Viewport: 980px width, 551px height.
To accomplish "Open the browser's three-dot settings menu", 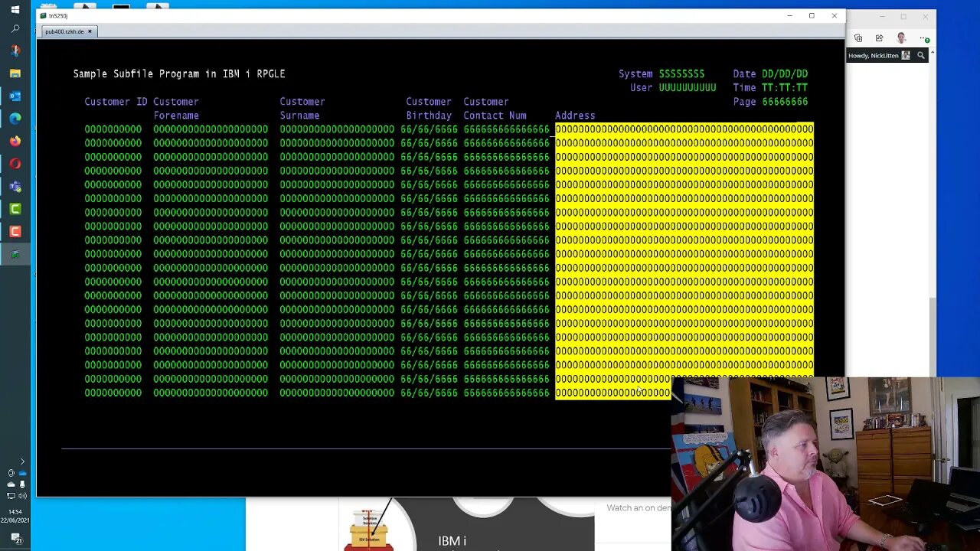I will (x=925, y=38).
